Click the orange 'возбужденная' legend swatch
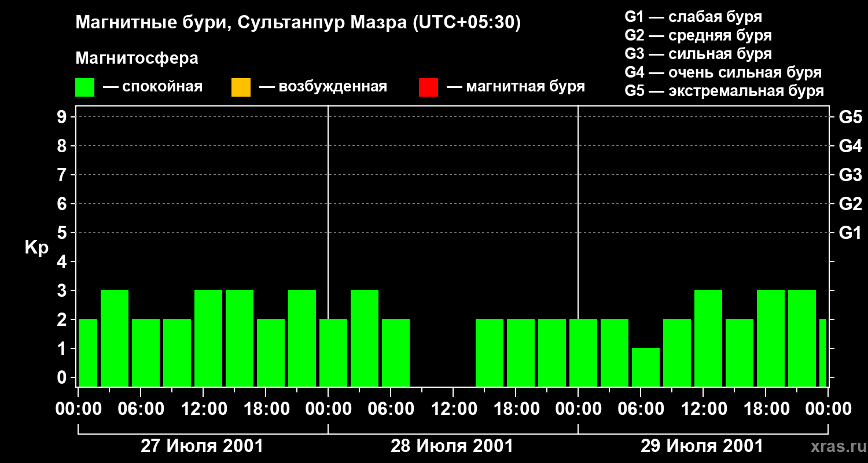The image size is (868, 463). [x=241, y=87]
